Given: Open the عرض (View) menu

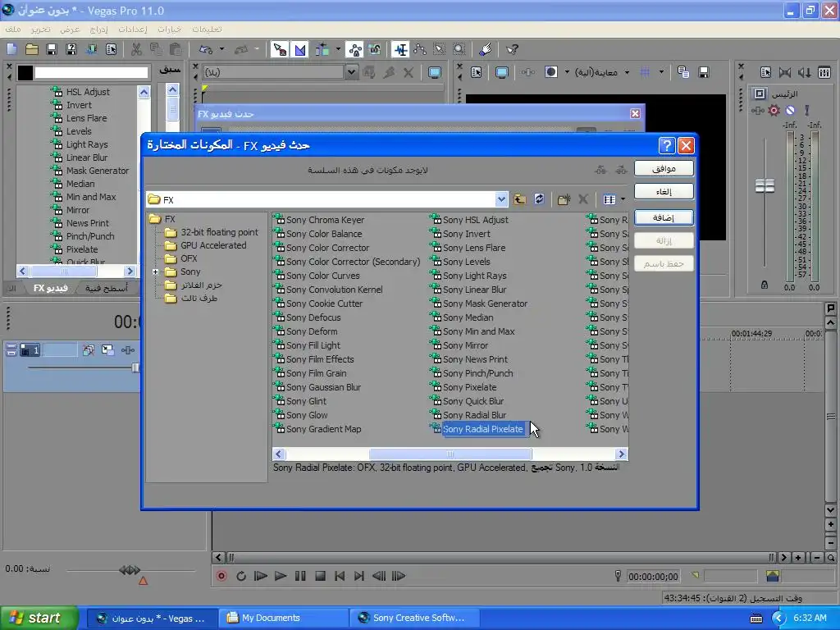Looking at the screenshot, I should 70,29.
